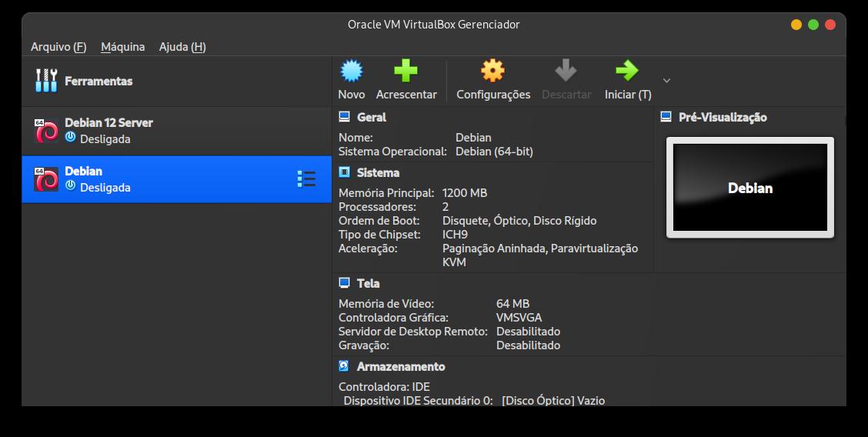This screenshot has height=437, width=868.
Task: Click the Gravação label
Action: 364,345
